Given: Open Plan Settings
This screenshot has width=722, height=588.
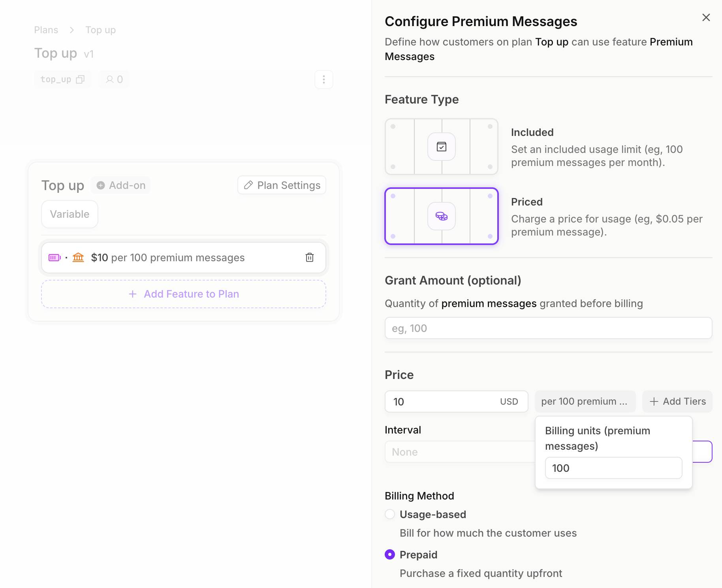Looking at the screenshot, I should [x=282, y=185].
